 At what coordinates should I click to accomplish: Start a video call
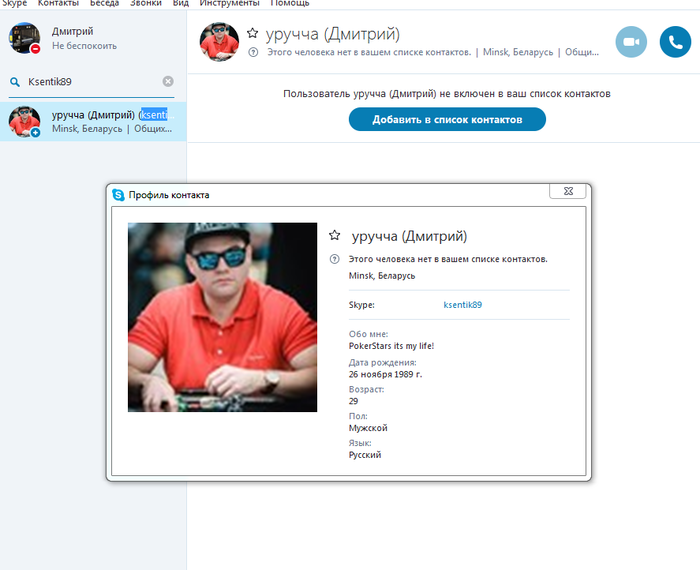tap(631, 42)
